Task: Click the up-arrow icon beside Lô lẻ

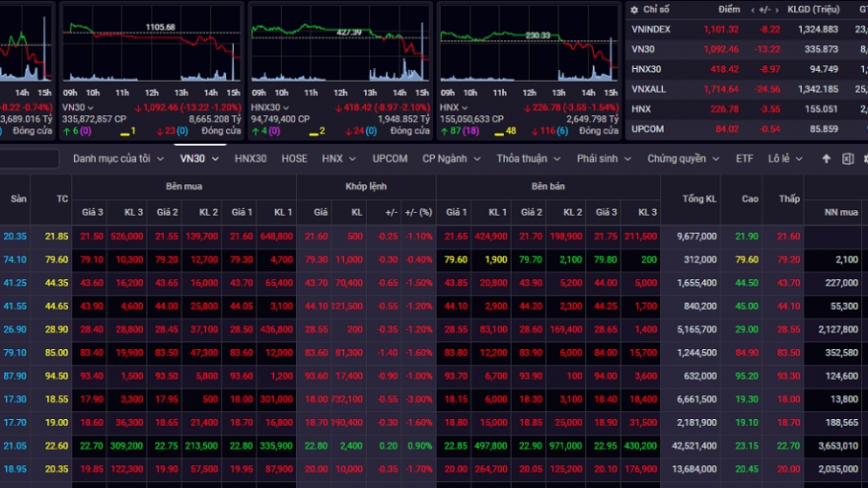Action: (x=827, y=159)
